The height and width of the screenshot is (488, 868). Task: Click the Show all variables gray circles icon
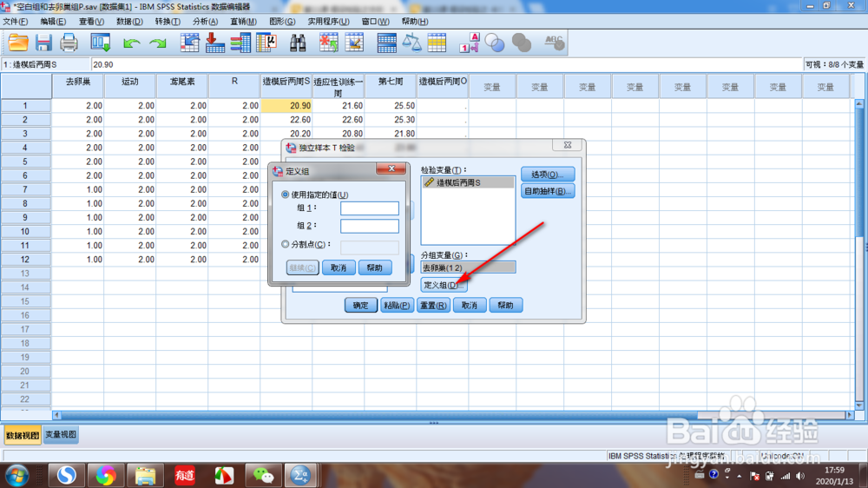(521, 43)
